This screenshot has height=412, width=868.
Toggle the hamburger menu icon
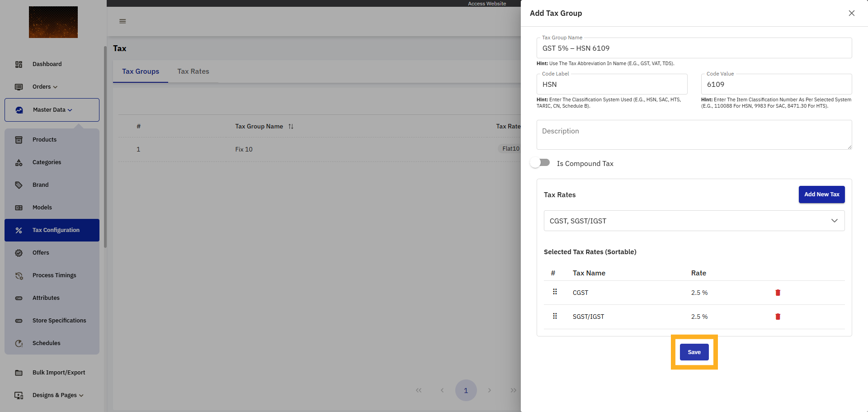coord(123,21)
